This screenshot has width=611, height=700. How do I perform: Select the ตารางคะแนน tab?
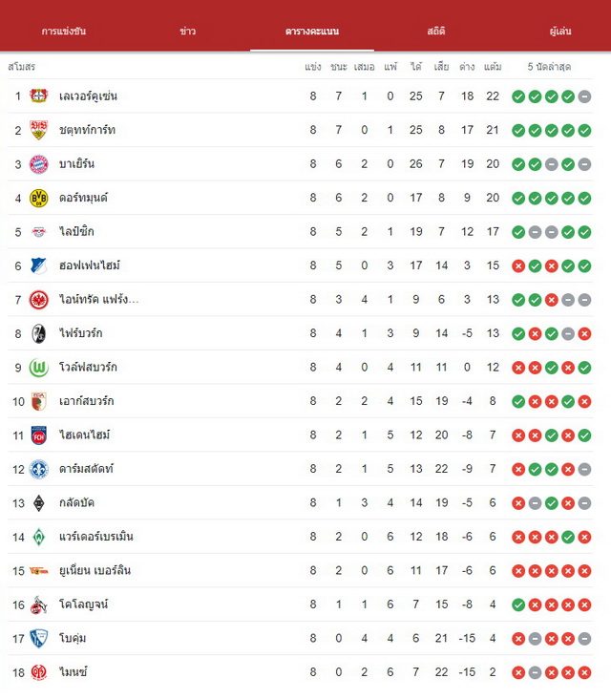pyautogui.click(x=312, y=32)
